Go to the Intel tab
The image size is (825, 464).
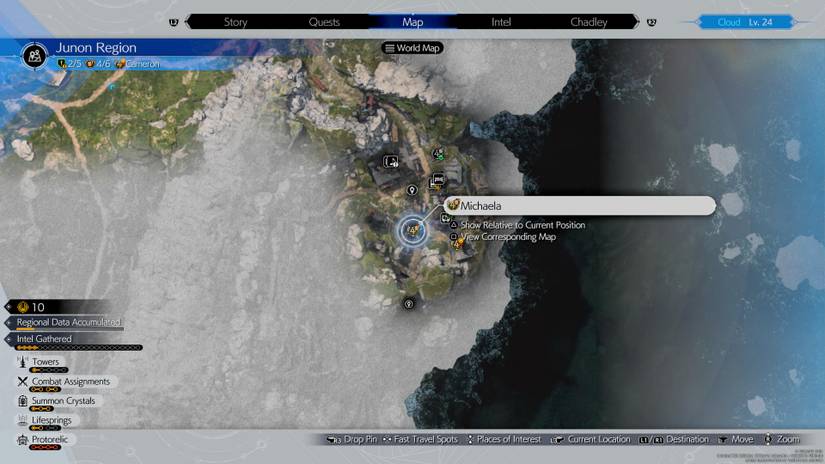(x=501, y=21)
